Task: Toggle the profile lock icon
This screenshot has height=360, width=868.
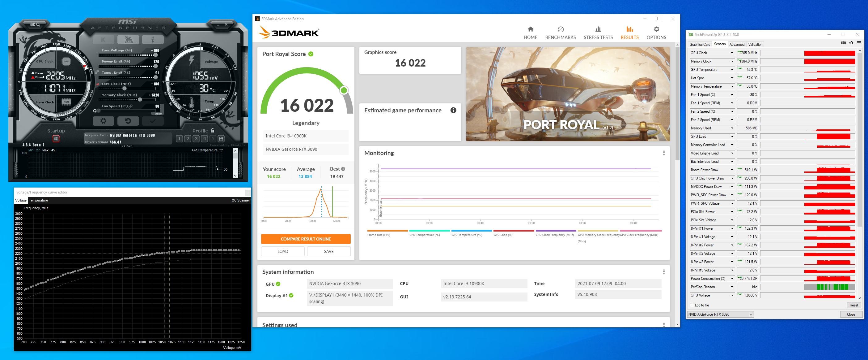Action: click(x=213, y=131)
